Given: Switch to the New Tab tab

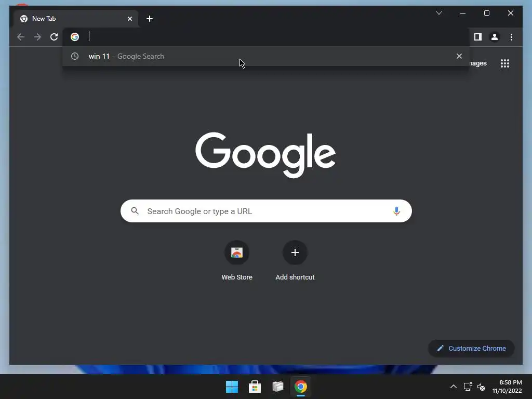Looking at the screenshot, I should point(76,19).
